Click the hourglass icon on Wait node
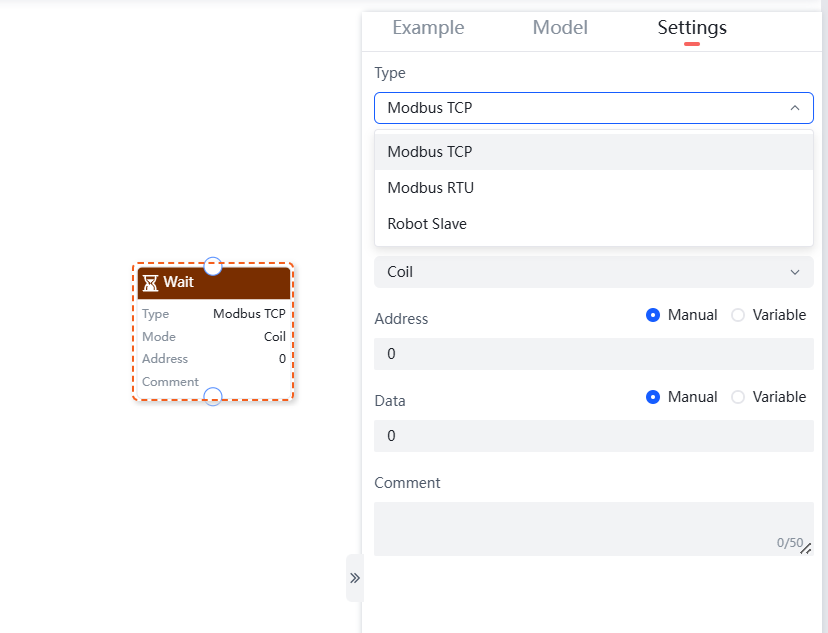This screenshot has width=828, height=633. tap(151, 282)
